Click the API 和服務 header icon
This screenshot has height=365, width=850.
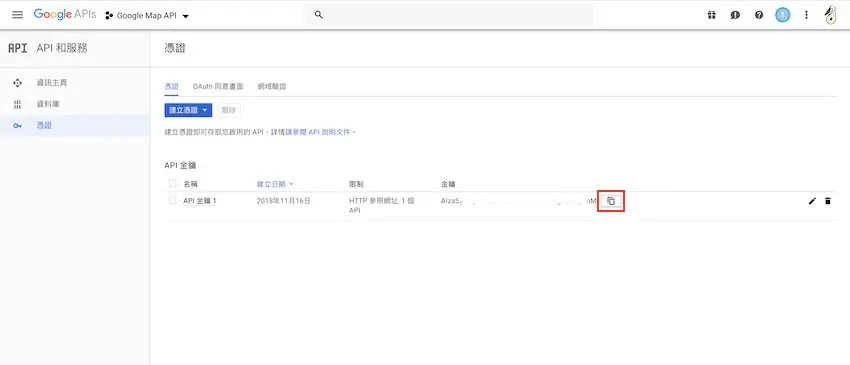pos(17,48)
